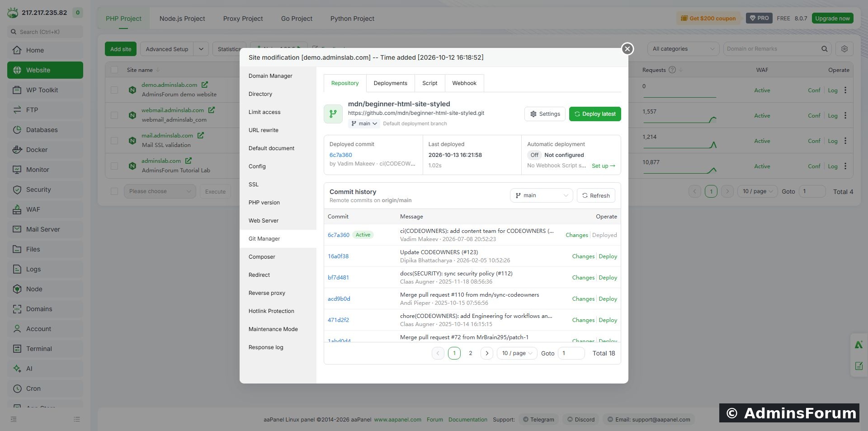This screenshot has width=868, height=431.
Task: Go to commit history page 2
Action: pyautogui.click(x=471, y=353)
